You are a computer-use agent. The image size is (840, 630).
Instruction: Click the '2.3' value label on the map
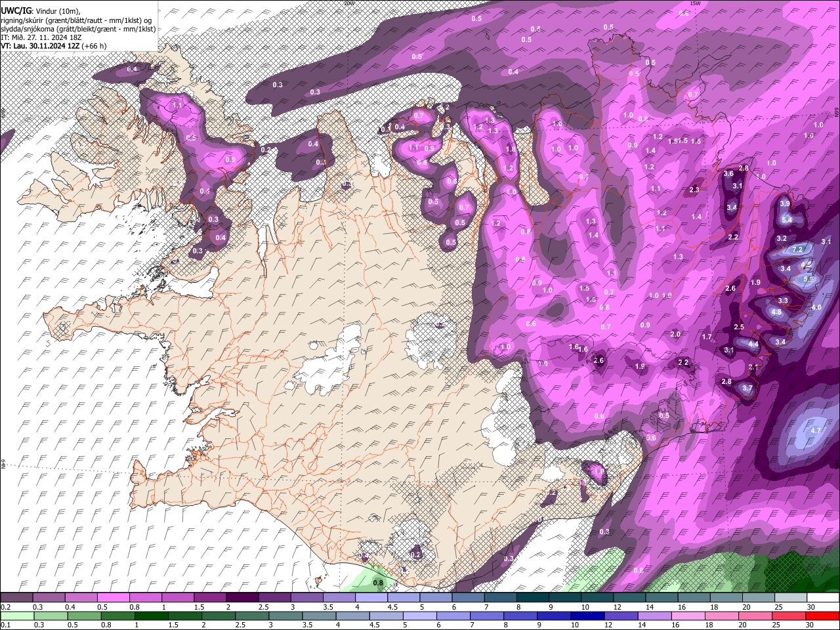(x=695, y=190)
